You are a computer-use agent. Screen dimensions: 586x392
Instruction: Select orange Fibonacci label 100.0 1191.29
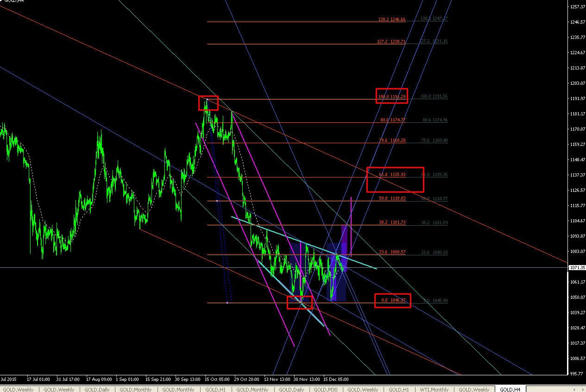(391, 96)
